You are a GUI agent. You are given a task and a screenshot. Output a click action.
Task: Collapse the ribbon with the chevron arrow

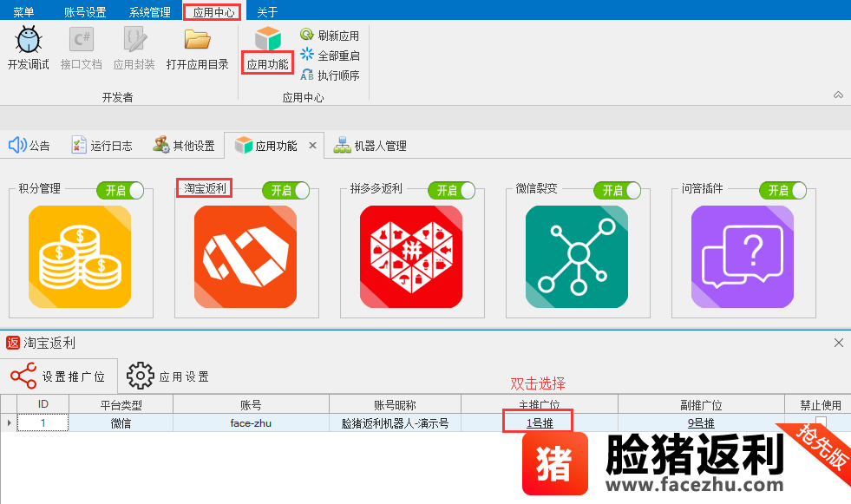pyautogui.click(x=838, y=95)
